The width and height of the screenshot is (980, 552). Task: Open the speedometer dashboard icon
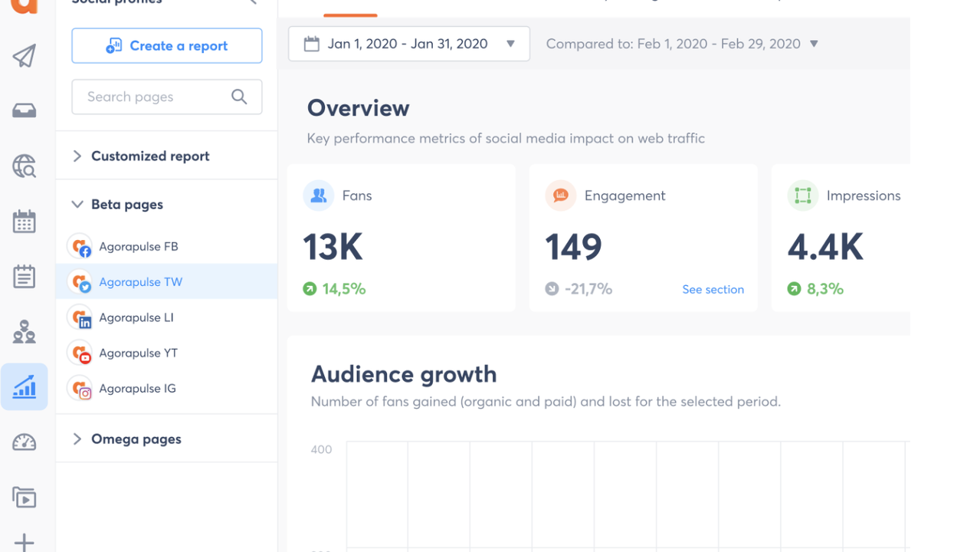pyautogui.click(x=24, y=442)
